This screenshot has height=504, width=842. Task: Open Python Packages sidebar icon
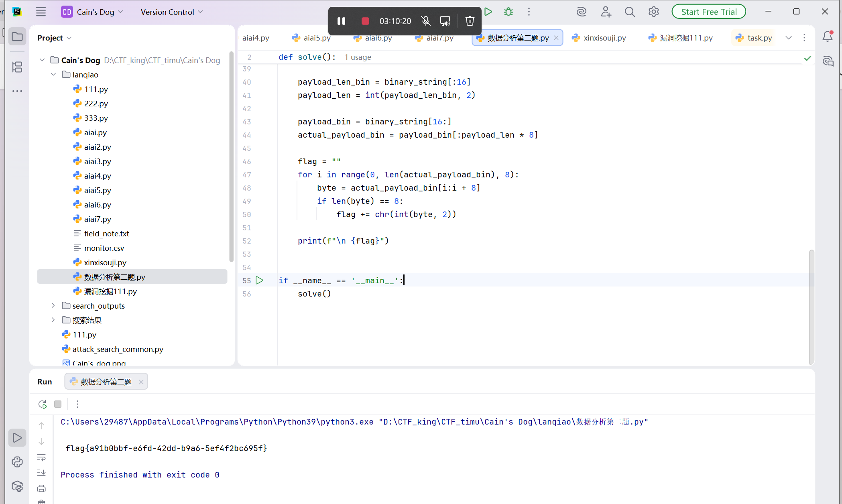(x=17, y=486)
